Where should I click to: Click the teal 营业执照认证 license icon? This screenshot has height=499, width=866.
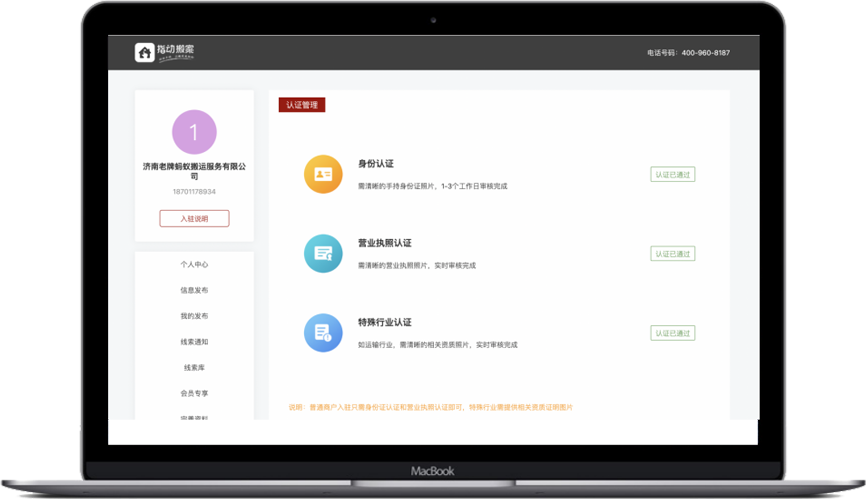[x=323, y=254]
